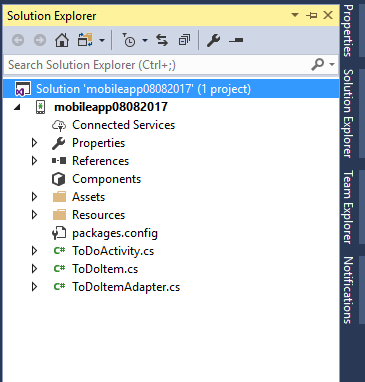The width and height of the screenshot is (365, 382).
Task: Click the Back navigation arrow
Action: (18, 40)
